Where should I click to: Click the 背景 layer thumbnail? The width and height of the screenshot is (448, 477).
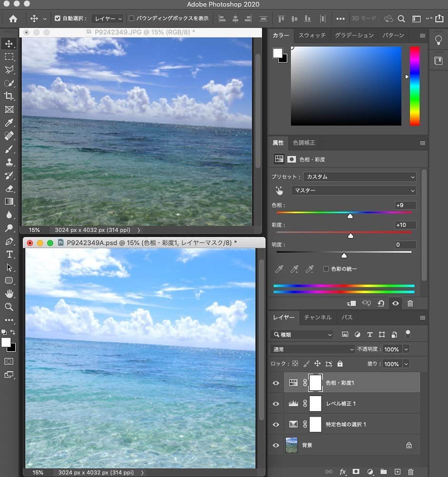click(x=292, y=445)
